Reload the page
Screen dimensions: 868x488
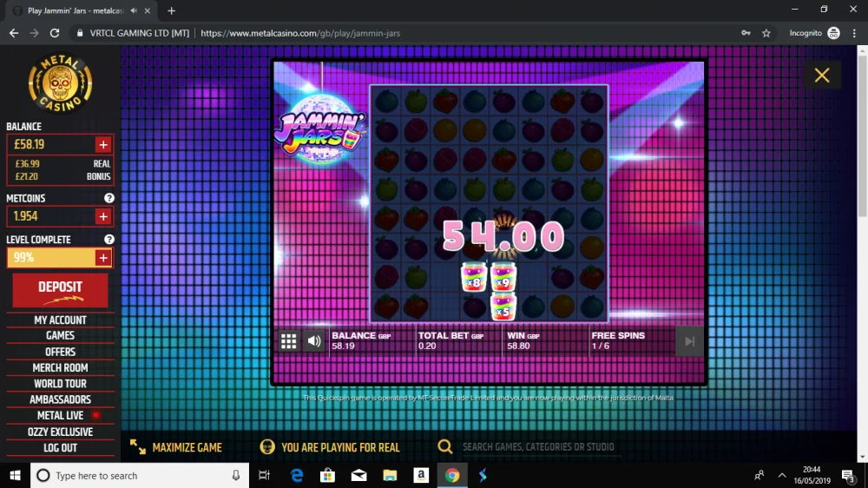point(54,33)
